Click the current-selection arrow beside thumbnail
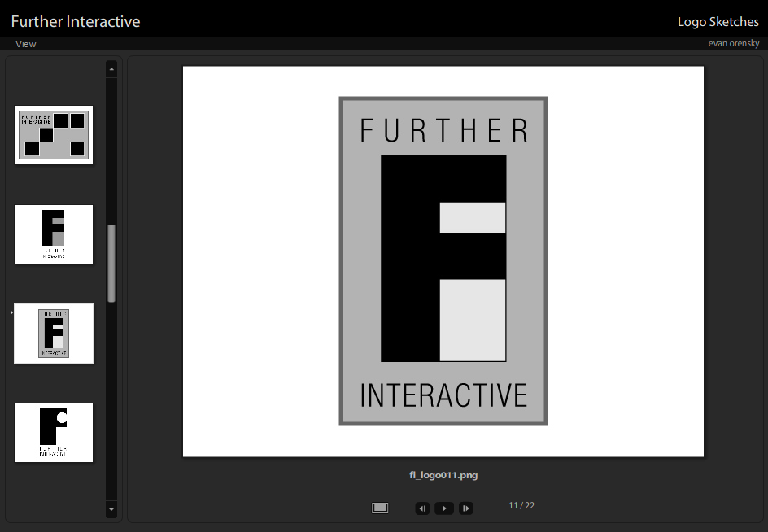 [11, 312]
